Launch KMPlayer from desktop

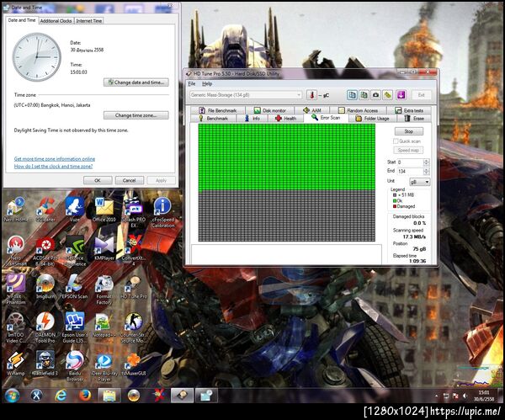tap(104, 248)
